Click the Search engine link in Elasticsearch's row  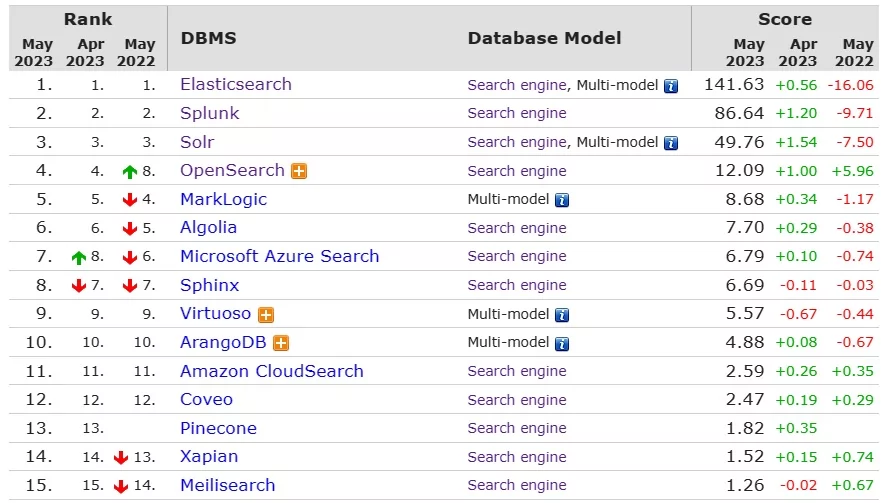[x=517, y=86]
